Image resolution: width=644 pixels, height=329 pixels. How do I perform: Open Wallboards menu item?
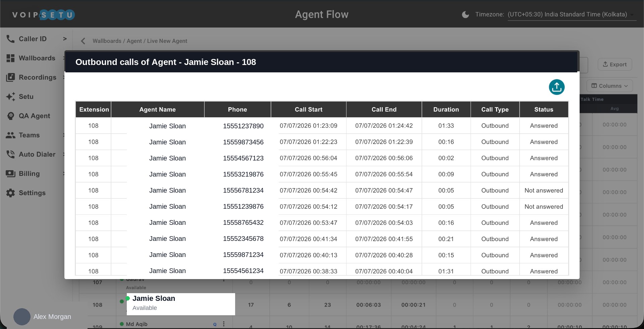pos(37,58)
